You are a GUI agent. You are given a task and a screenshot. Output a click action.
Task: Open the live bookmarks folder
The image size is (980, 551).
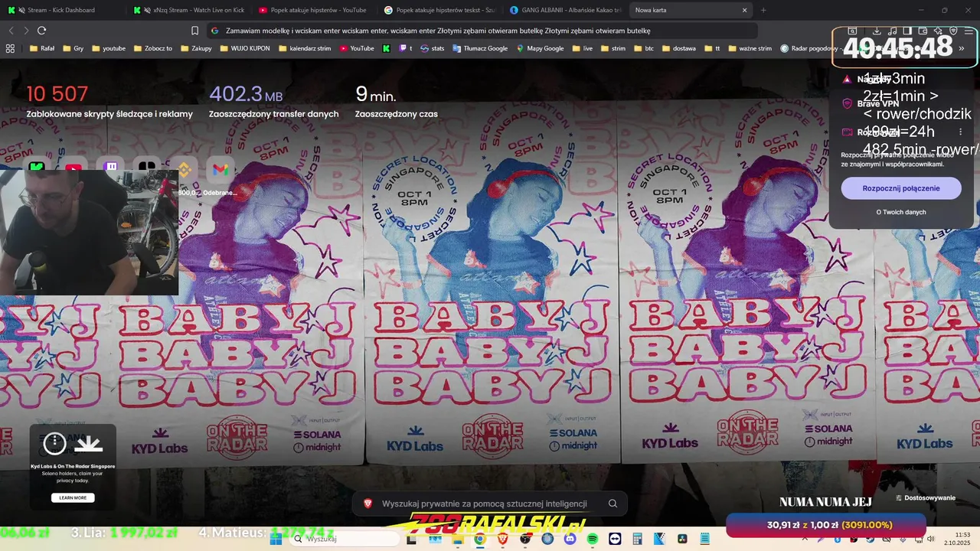pyautogui.click(x=582, y=48)
